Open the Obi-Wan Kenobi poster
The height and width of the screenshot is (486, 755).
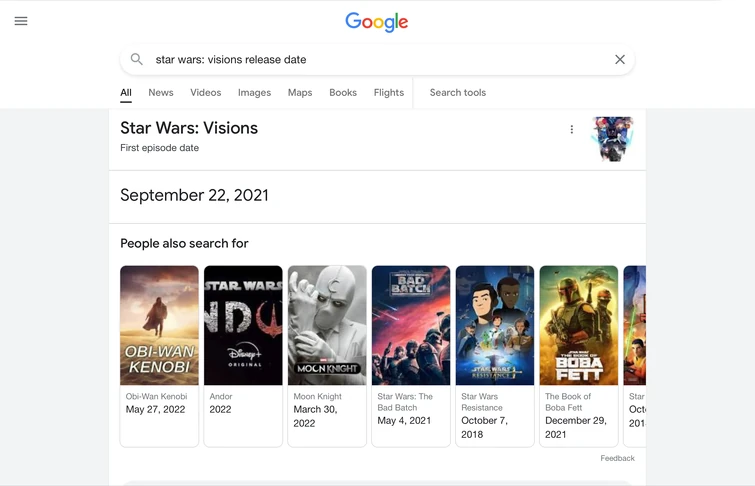pos(159,325)
